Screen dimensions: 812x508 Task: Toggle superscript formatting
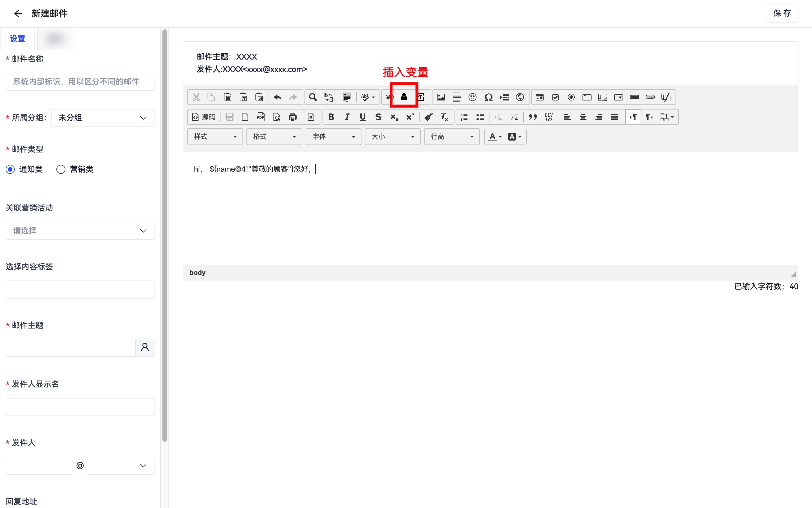(410, 117)
